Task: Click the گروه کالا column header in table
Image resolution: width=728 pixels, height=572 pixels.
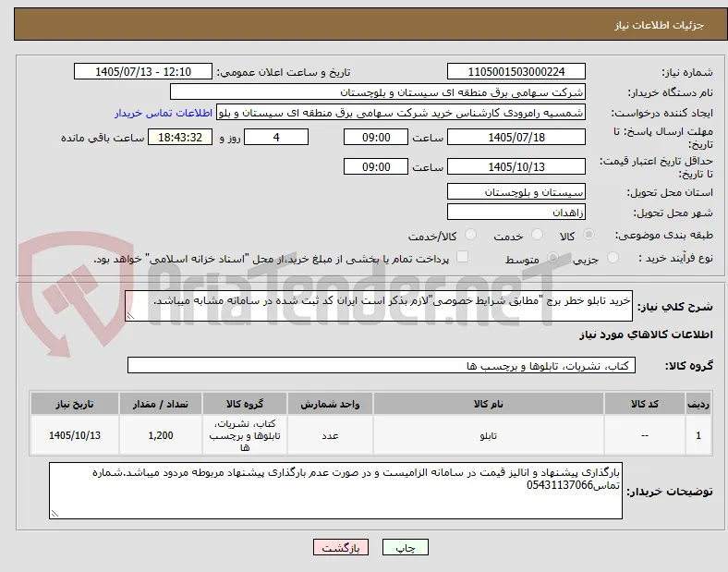Action: tap(245, 404)
